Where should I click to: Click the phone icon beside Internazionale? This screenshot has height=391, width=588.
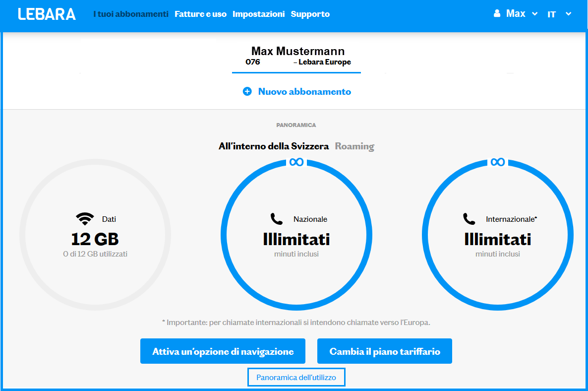[x=469, y=219]
